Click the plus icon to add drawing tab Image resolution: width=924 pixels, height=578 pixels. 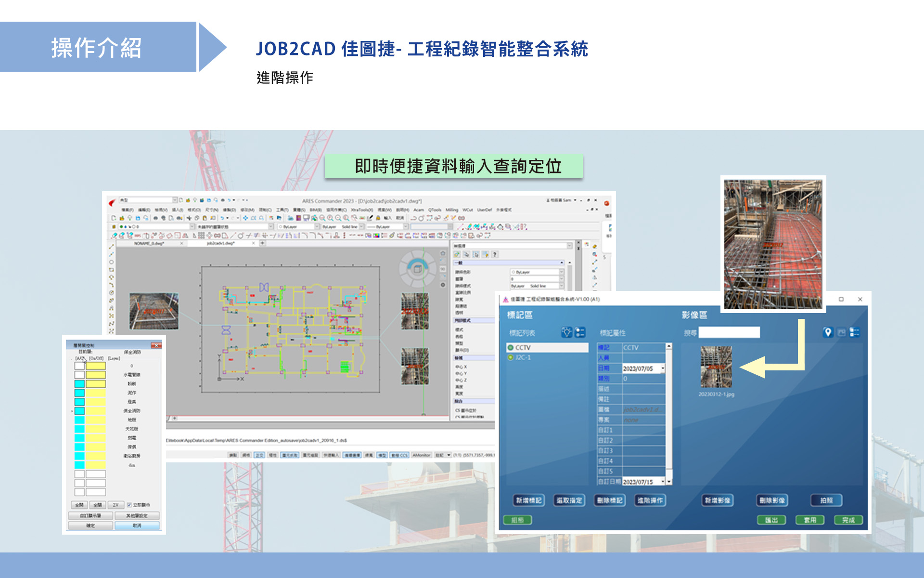pos(263,243)
